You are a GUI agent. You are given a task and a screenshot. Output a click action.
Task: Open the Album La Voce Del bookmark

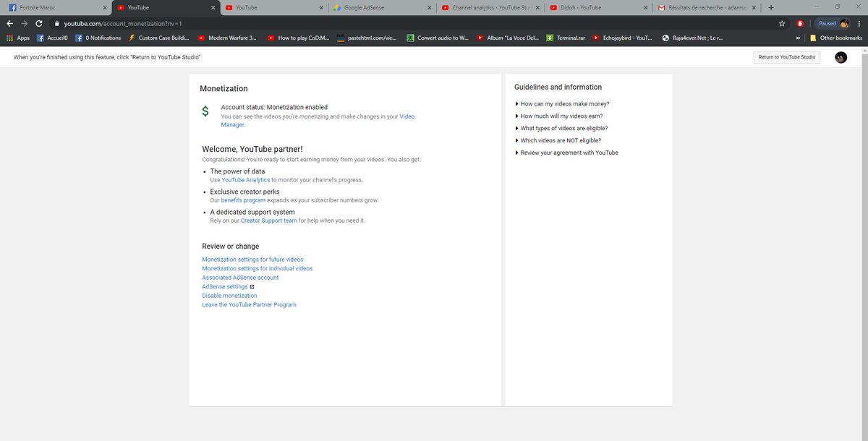(x=507, y=38)
